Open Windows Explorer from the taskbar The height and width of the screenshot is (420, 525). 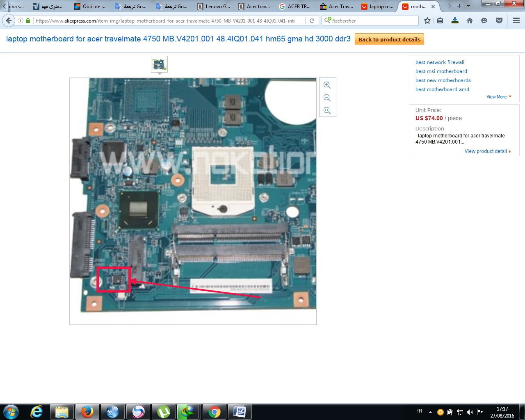[x=62, y=412]
